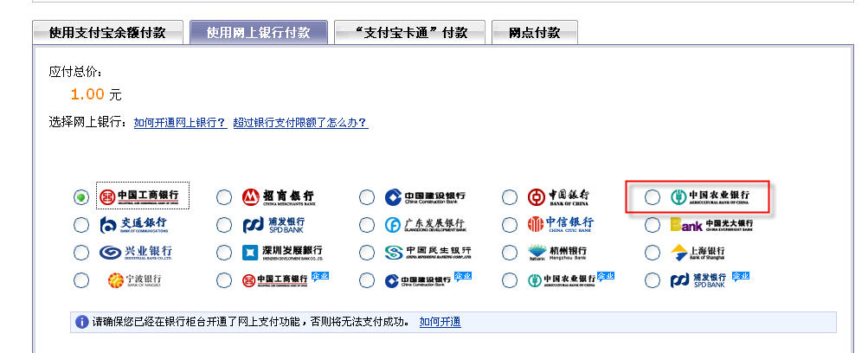This screenshot has width=868, height=353.
Task: Select the 杭州银行 radio button
Action: click(510, 253)
